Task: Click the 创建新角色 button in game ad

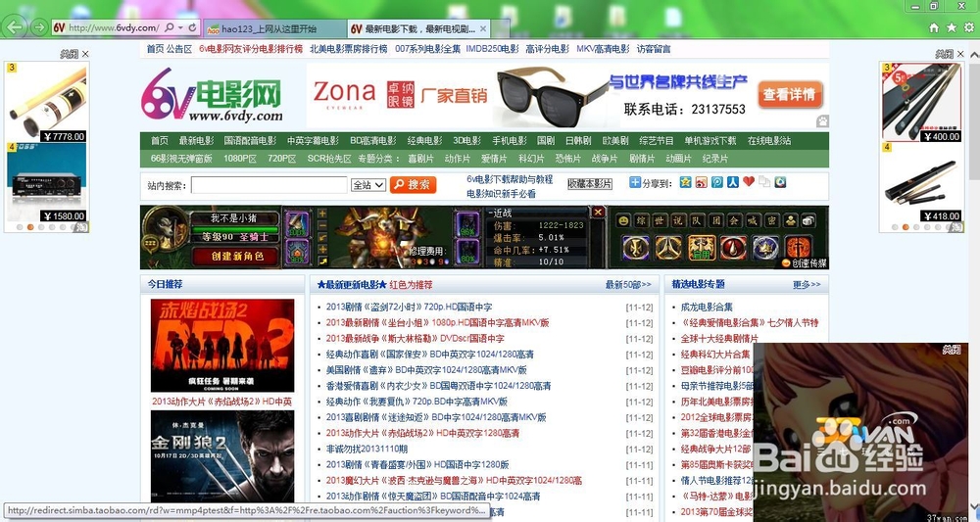Action: pyautogui.click(x=237, y=256)
